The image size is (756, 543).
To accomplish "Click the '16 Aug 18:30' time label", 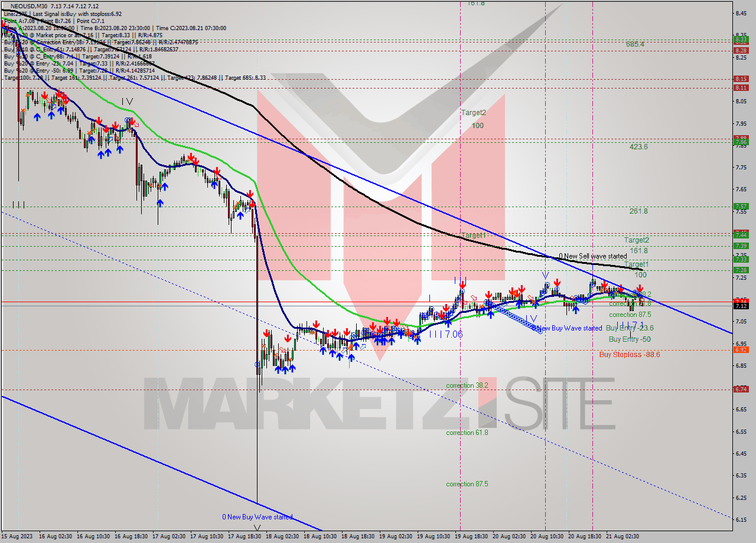I will pyautogui.click(x=131, y=537).
